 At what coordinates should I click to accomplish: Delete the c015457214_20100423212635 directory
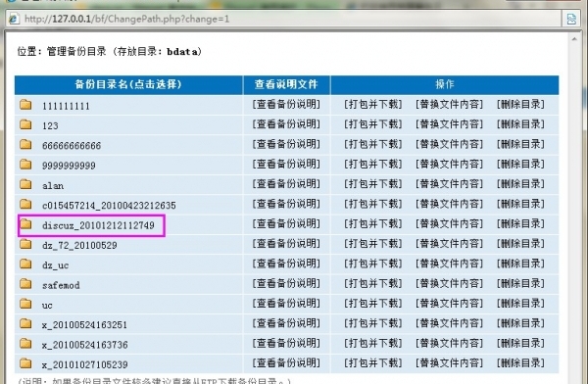520,204
